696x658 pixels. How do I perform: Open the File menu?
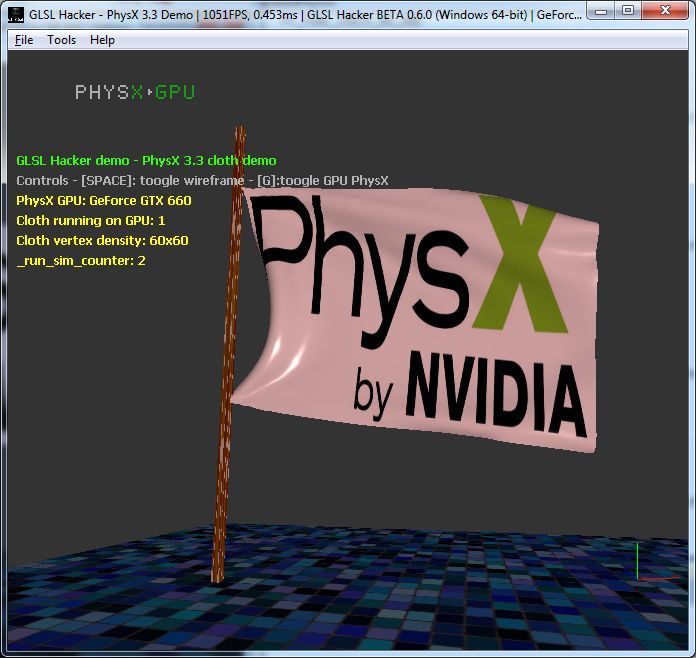pyautogui.click(x=24, y=40)
